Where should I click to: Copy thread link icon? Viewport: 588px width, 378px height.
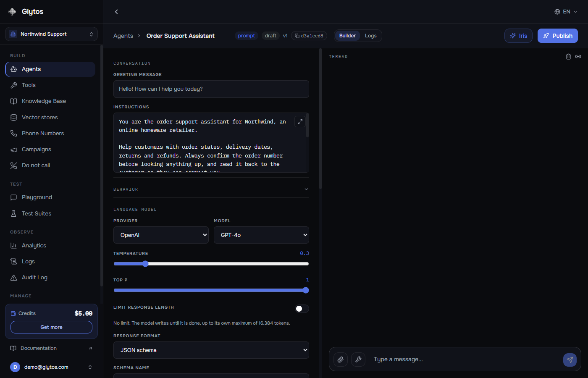point(578,56)
